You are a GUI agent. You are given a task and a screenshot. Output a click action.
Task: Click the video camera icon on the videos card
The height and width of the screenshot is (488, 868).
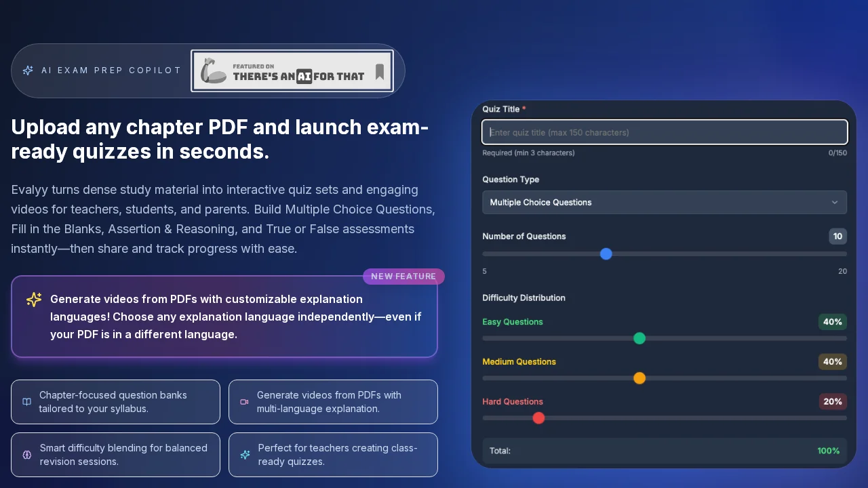(244, 402)
